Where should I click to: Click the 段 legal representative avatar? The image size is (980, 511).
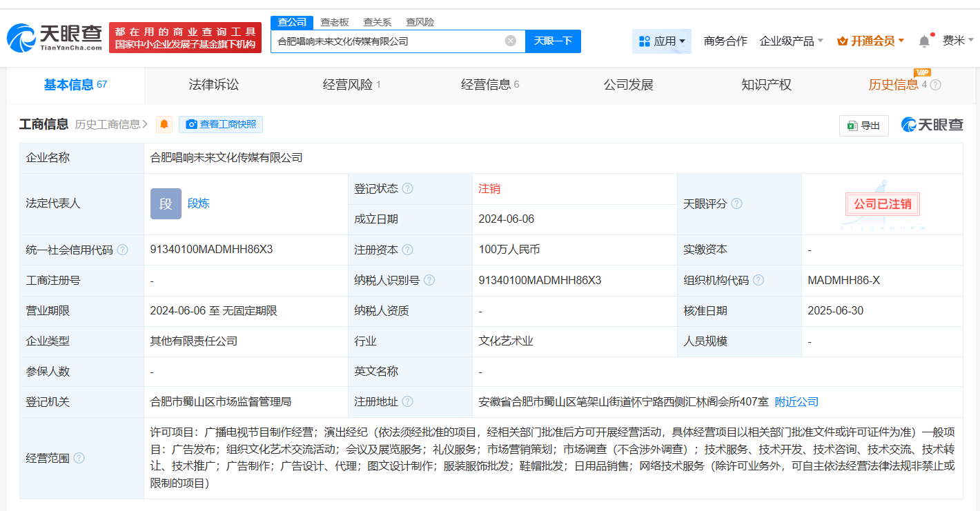tap(166, 203)
